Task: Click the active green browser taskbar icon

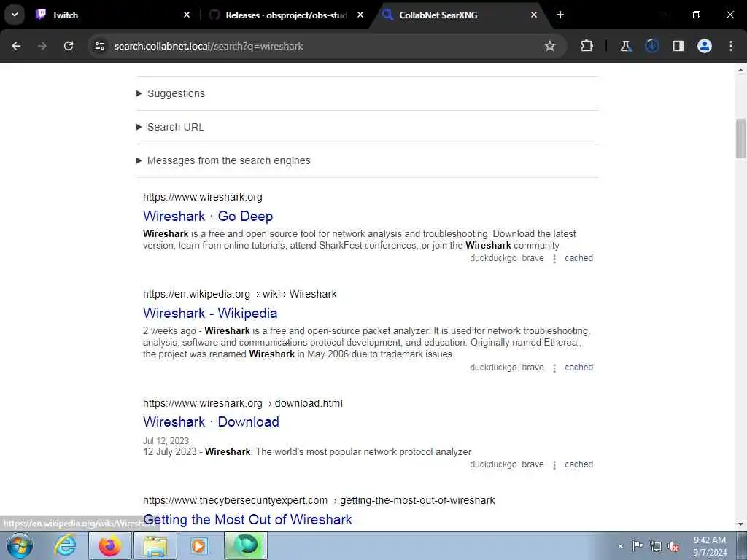Action: [246, 545]
